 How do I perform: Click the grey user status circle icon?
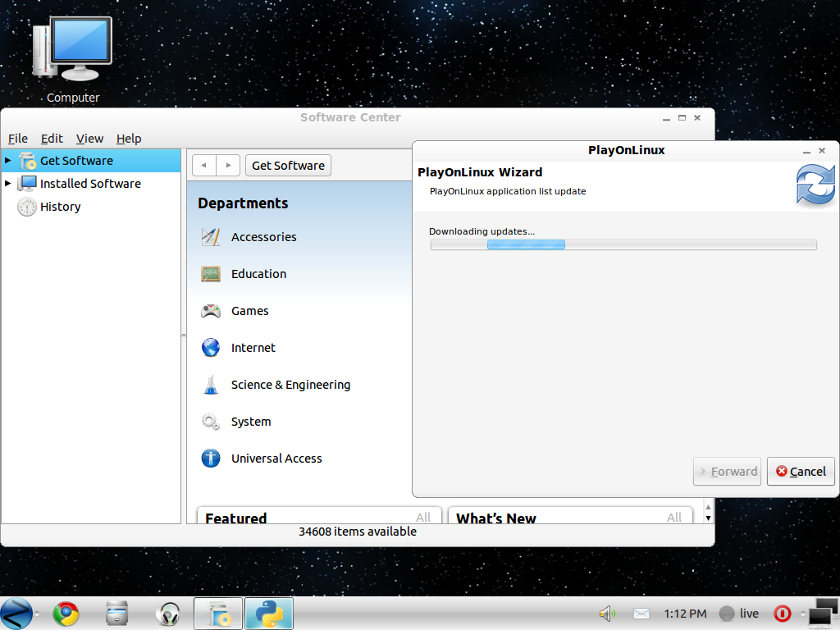727,614
